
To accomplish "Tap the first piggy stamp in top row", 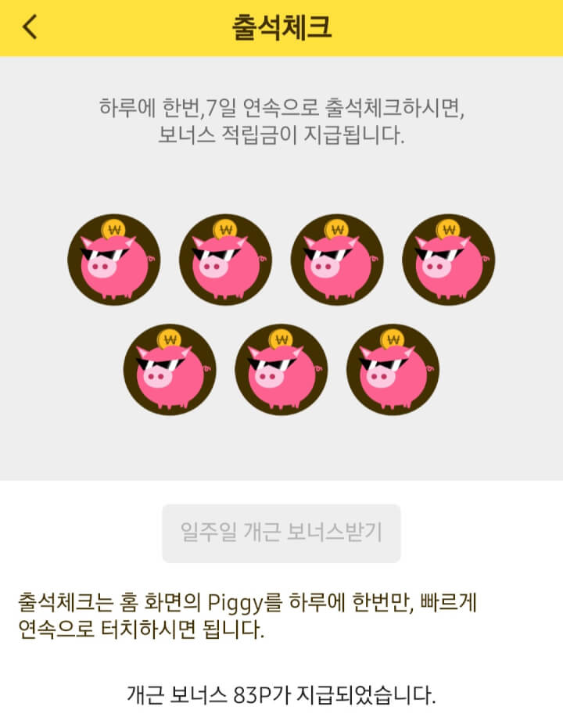I will (114, 260).
